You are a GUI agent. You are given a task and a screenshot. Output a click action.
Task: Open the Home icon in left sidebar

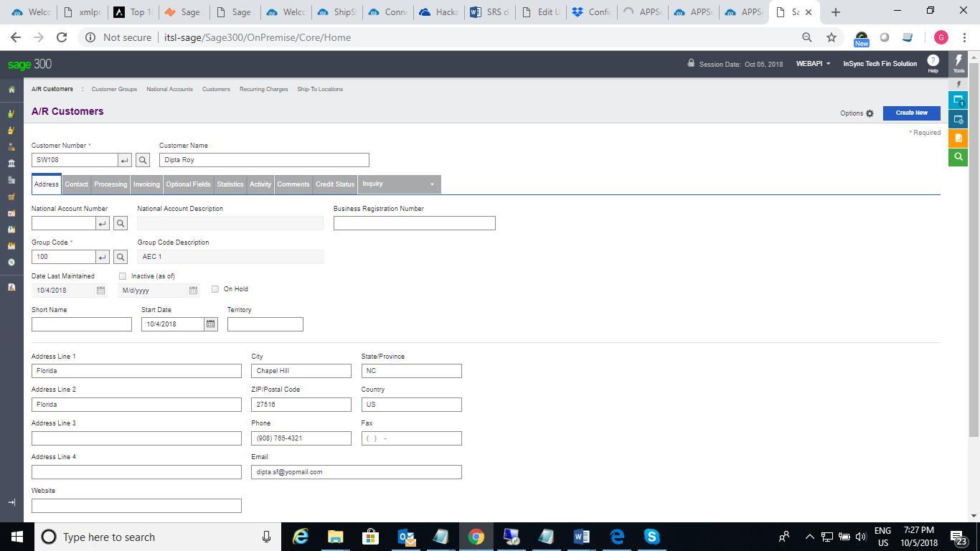coord(11,90)
